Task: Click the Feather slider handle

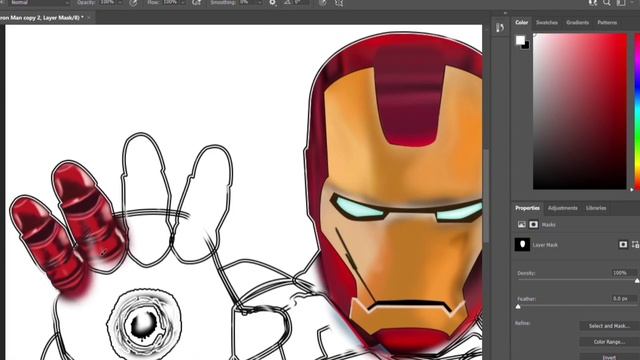Action: [x=518, y=307]
